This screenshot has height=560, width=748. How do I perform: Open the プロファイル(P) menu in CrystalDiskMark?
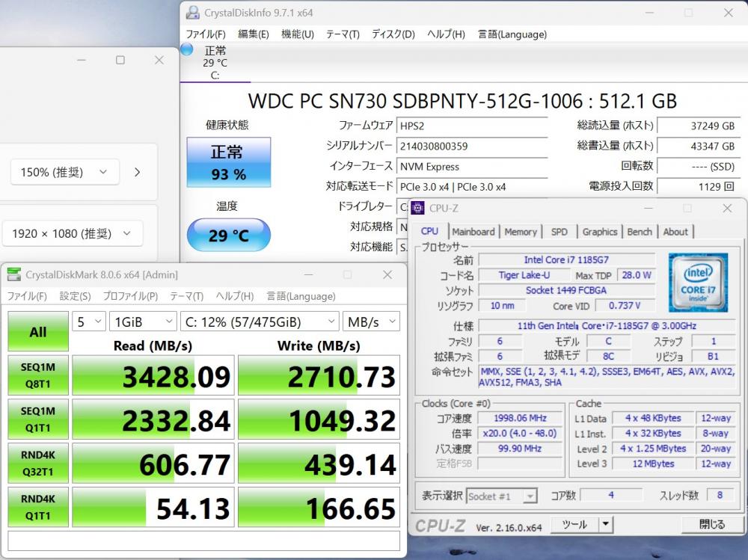click(130, 296)
